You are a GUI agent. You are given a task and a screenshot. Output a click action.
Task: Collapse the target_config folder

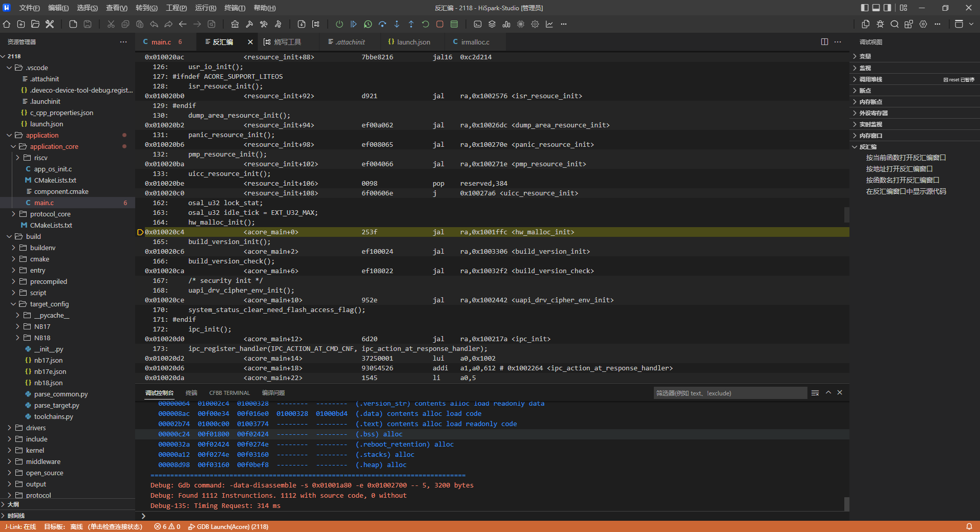(49, 304)
